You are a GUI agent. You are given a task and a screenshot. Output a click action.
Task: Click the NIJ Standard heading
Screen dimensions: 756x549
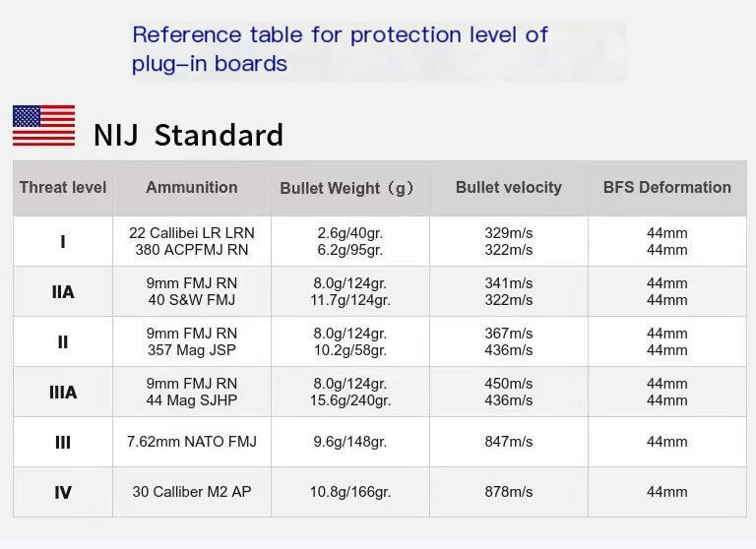pyautogui.click(x=189, y=135)
